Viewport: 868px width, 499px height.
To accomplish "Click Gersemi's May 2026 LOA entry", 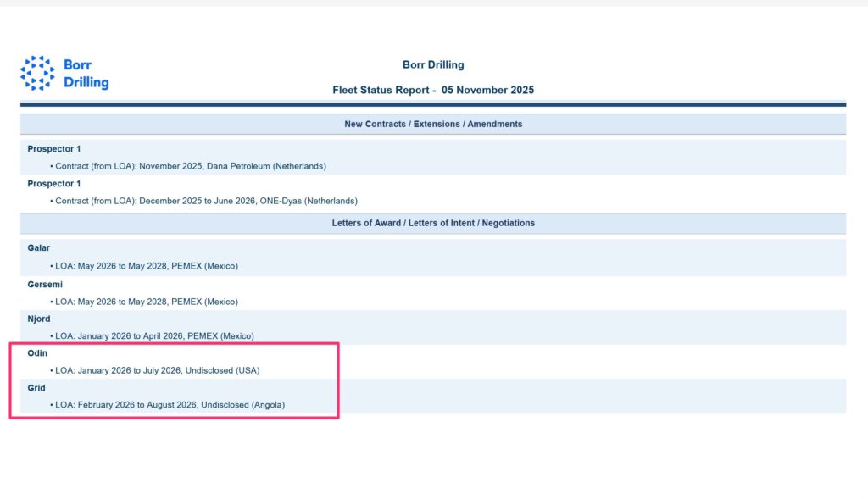I will pyautogui.click(x=147, y=302).
